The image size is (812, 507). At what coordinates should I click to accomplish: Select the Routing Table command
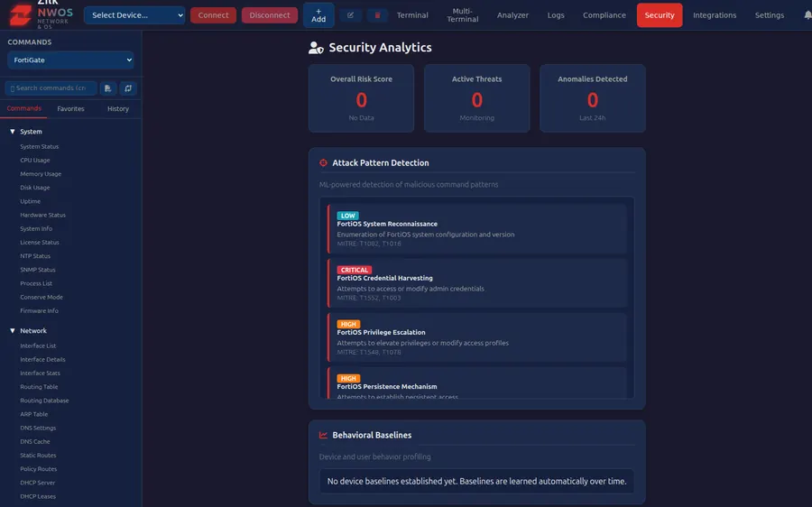pos(40,387)
